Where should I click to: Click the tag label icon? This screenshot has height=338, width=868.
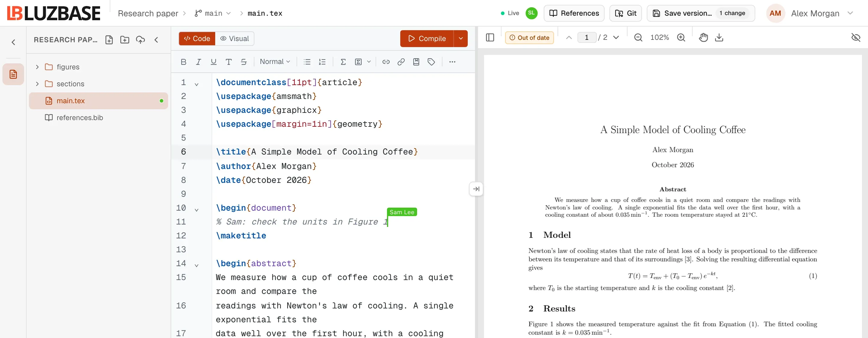click(x=431, y=62)
